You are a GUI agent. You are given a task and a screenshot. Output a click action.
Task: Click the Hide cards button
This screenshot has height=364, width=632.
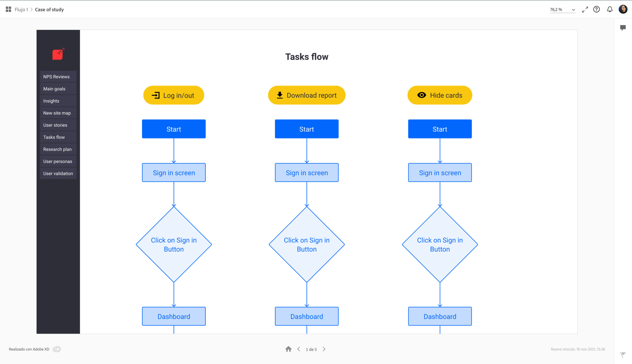[440, 95]
